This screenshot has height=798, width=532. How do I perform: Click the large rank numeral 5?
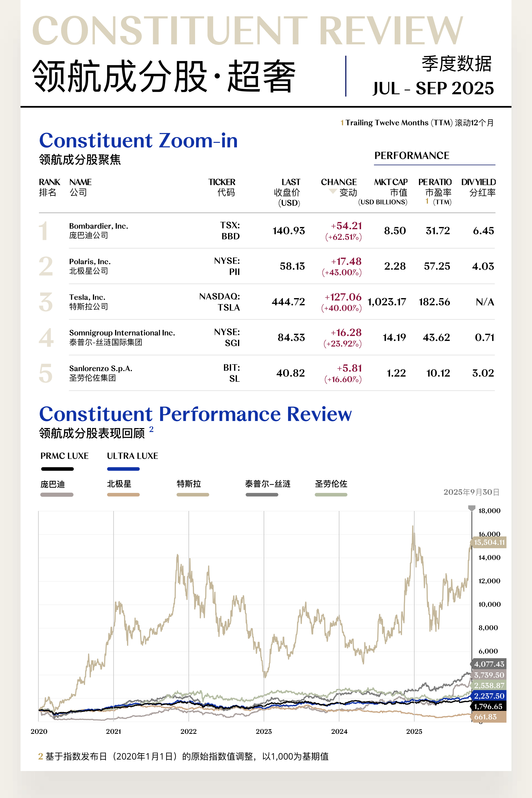pos(46,373)
